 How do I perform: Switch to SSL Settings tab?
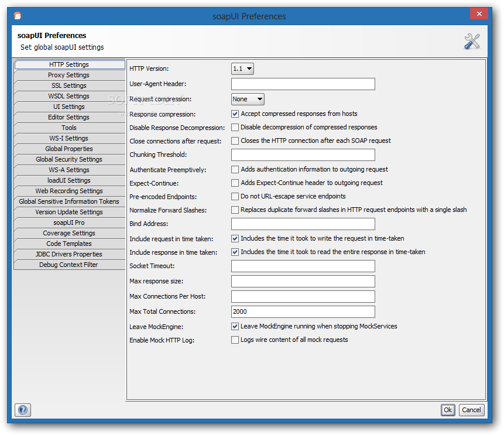[x=70, y=86]
